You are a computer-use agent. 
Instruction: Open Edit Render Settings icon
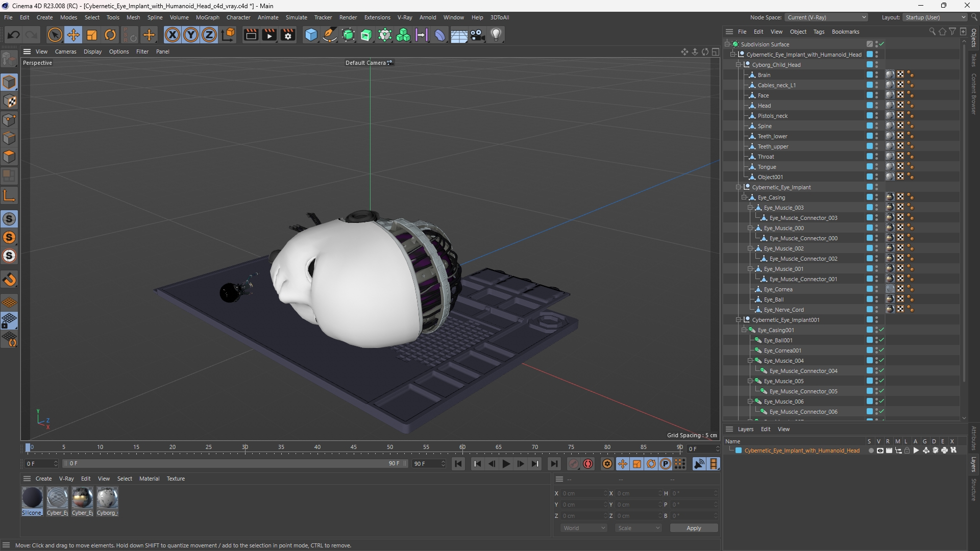(x=288, y=35)
